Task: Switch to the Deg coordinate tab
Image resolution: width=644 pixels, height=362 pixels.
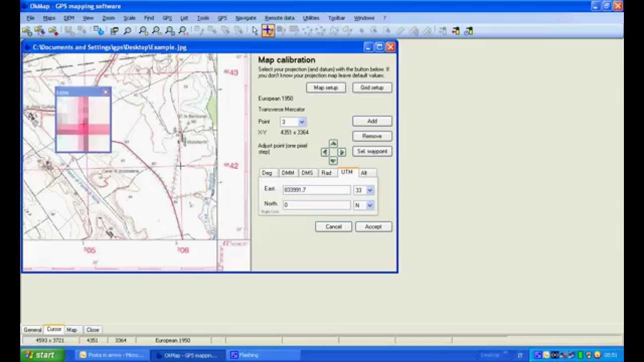Action: point(267,172)
